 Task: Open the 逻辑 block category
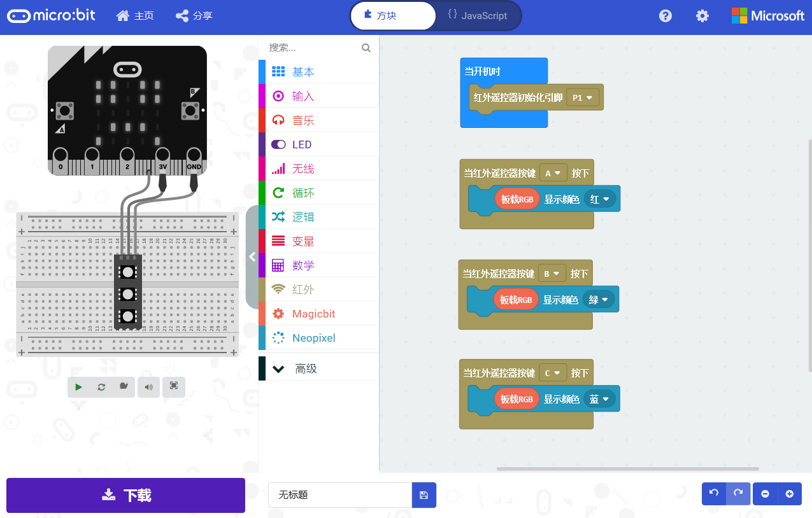pyautogui.click(x=318, y=217)
